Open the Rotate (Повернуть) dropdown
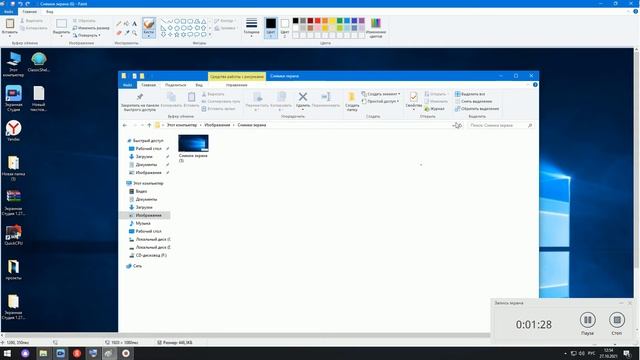 pyautogui.click(x=87, y=35)
